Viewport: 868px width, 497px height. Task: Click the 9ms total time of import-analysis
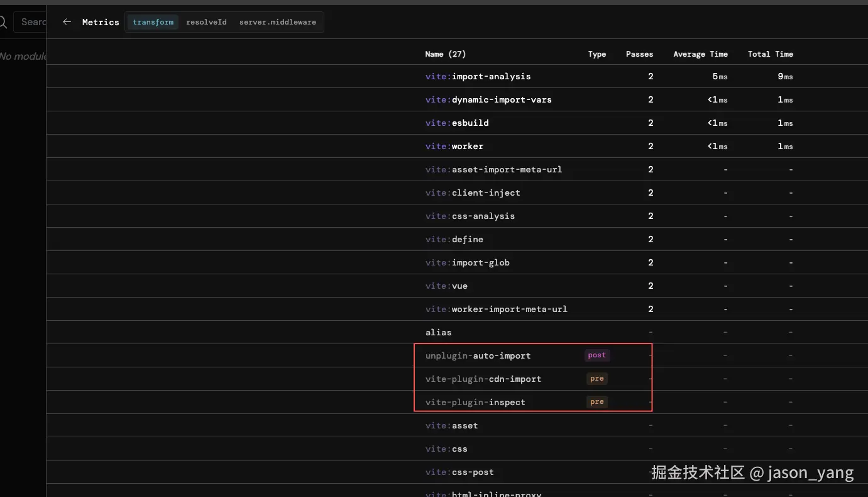pyautogui.click(x=785, y=76)
